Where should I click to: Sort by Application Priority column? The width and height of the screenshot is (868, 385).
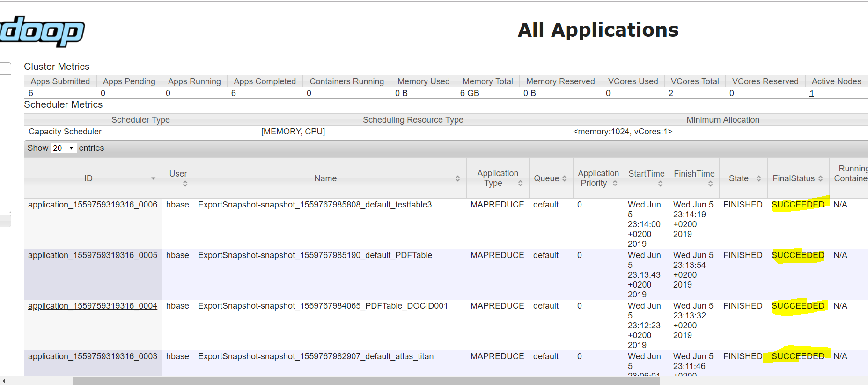(615, 184)
